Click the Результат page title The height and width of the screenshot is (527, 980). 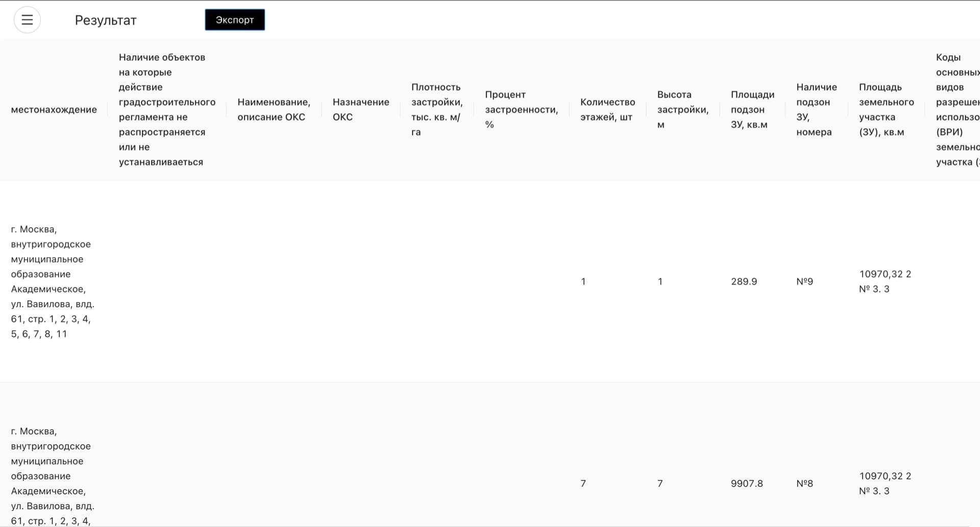pos(106,20)
